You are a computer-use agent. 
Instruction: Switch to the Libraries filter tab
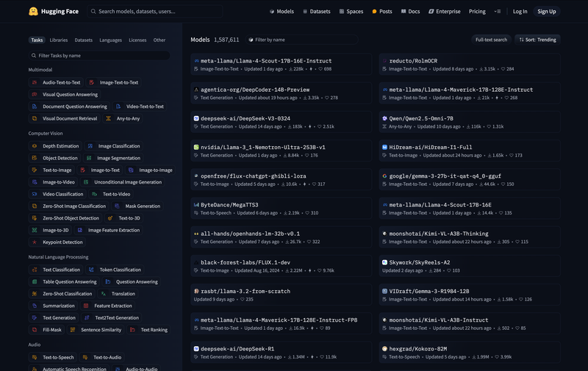[59, 40]
